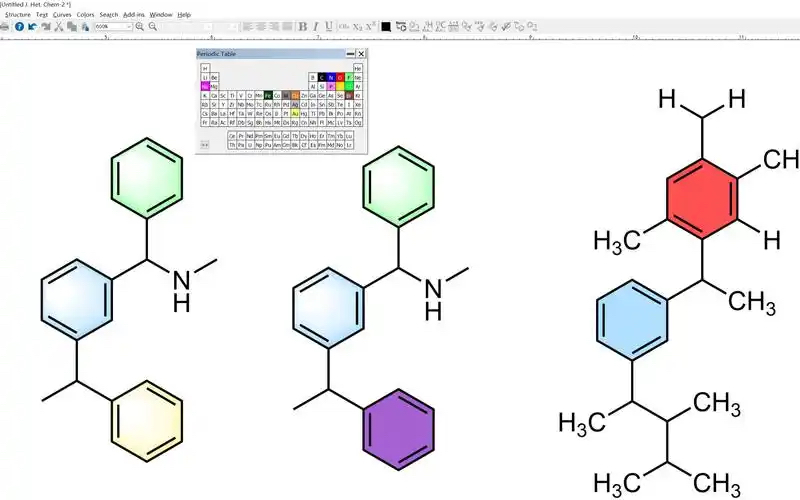Click the Zoom in magnifier icon
Viewport: 800px width, 500px height.
(139, 26)
